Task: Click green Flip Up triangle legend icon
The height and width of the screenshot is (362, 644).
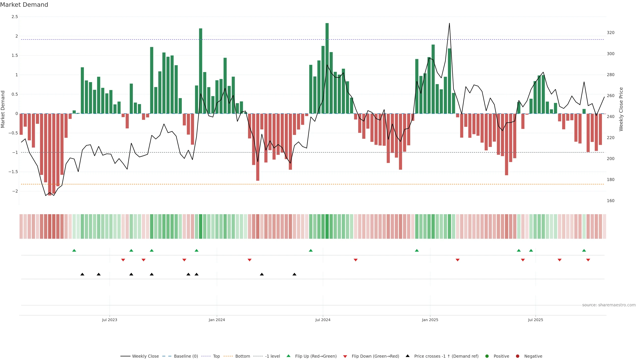Action: tap(288, 356)
